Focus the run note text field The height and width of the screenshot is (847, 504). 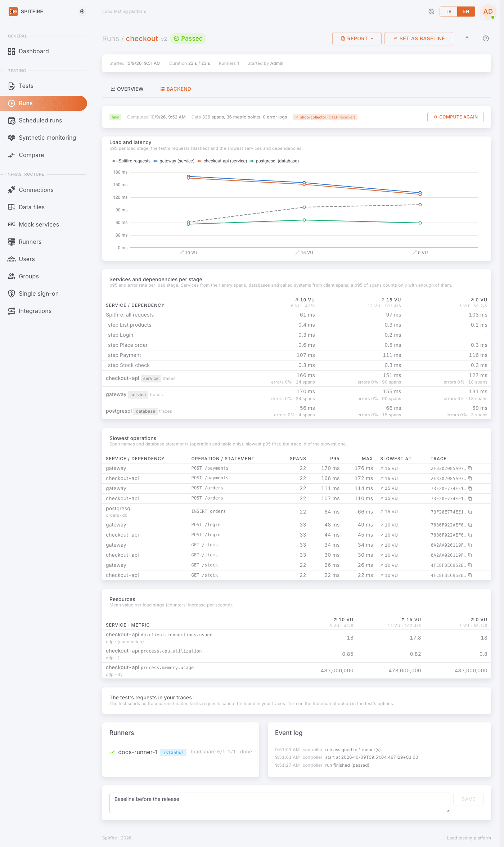tap(280, 803)
